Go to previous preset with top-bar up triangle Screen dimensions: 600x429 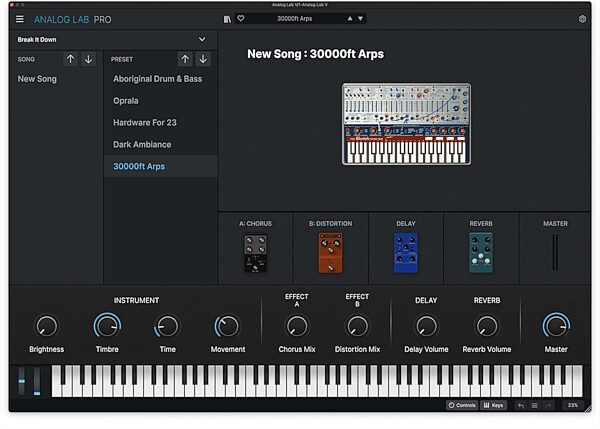coord(350,18)
